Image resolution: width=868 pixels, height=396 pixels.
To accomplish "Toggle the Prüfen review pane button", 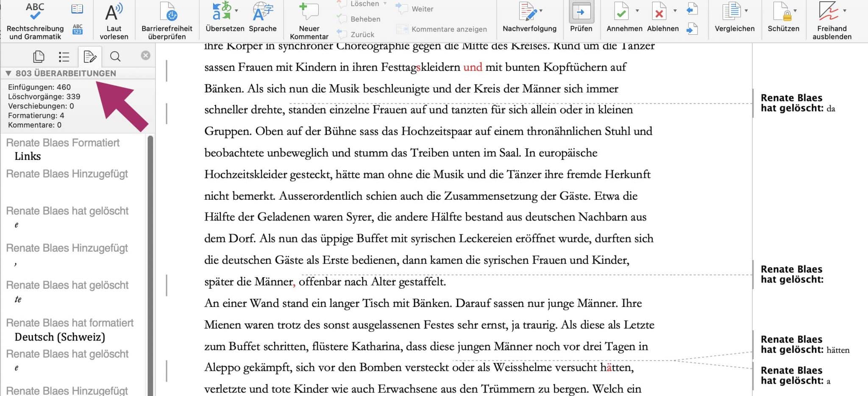I will pyautogui.click(x=581, y=17).
